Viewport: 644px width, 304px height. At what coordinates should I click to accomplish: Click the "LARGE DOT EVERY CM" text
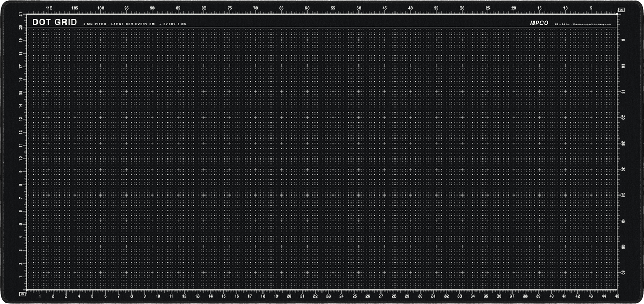[x=133, y=25]
